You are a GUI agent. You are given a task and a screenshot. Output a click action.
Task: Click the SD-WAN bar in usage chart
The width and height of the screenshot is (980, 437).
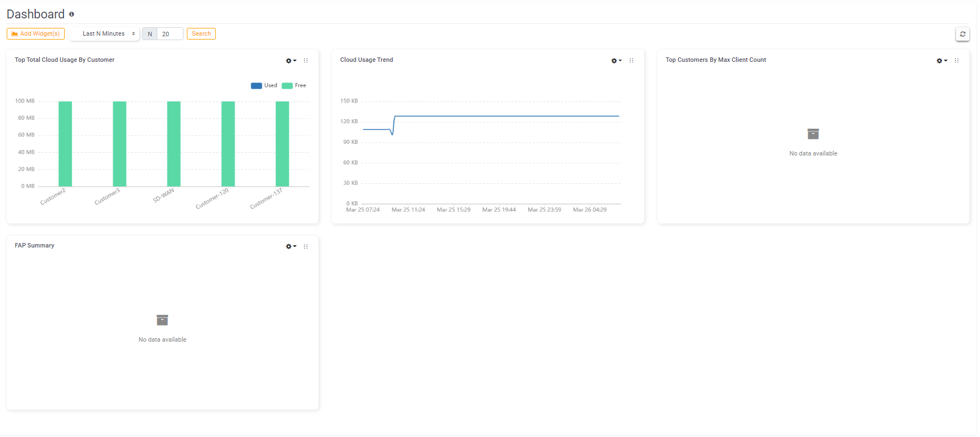tap(173, 144)
